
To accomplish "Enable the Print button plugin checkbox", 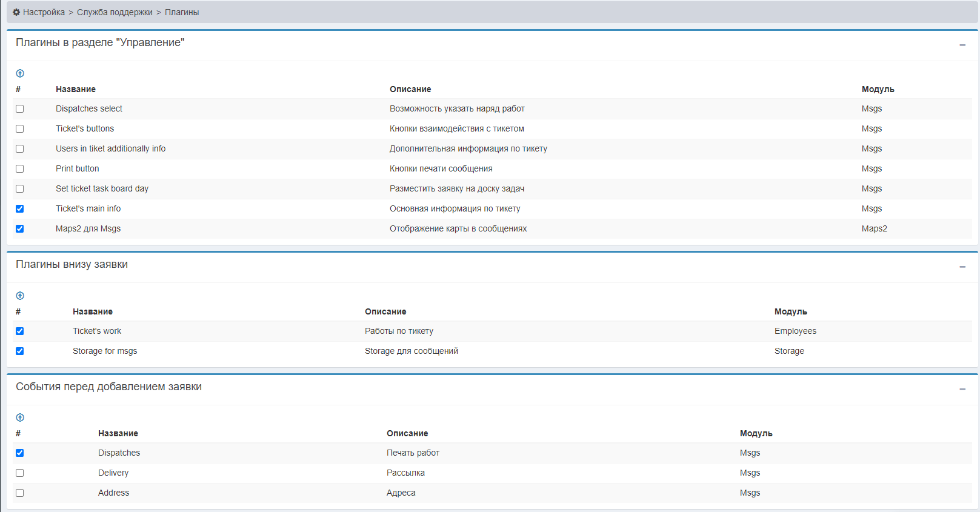I will [x=20, y=169].
